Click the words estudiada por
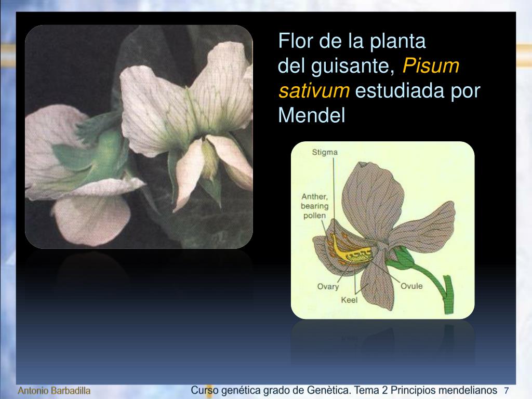Viewport: 532px width, 399px height. coord(418,90)
